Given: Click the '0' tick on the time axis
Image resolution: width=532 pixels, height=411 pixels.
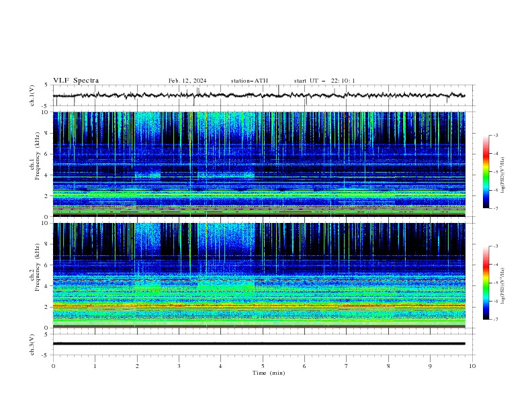Looking at the screenshot, I should pos(53,366).
